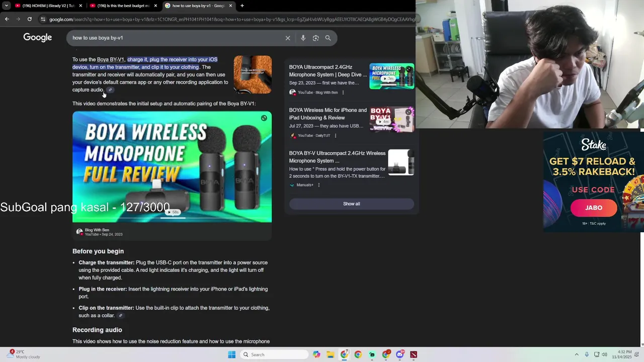Click the source link icon after 'such as a collar.'
Viewport: 644px width, 362px height.
tap(120, 316)
